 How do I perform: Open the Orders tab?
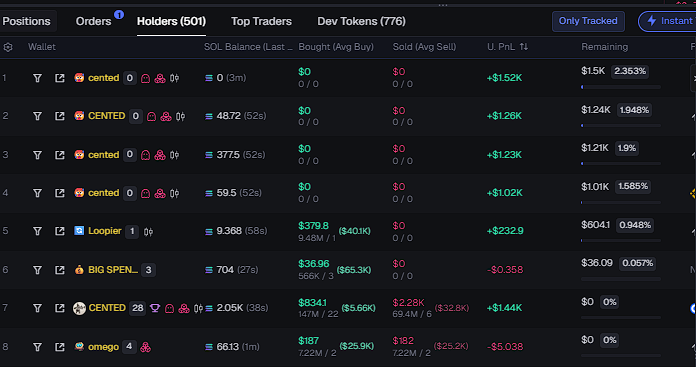tap(93, 21)
